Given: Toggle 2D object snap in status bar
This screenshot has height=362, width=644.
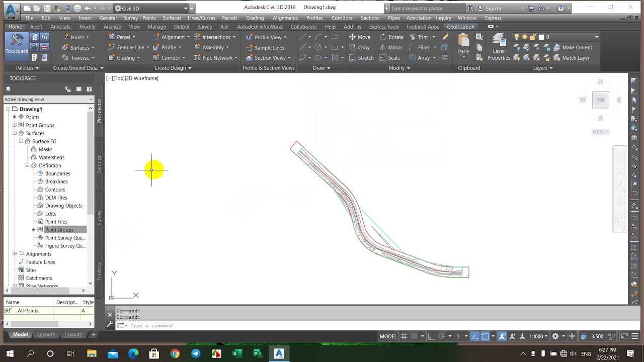Looking at the screenshot, I should click(485, 336).
